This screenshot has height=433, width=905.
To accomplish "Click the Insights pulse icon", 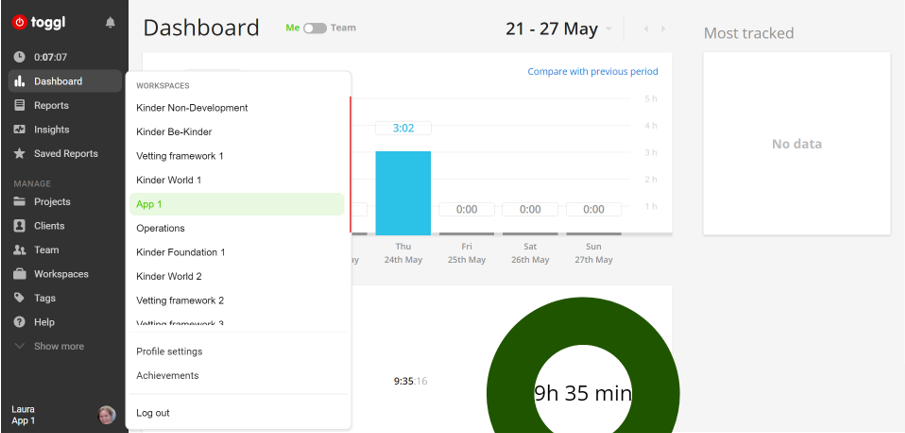I will click(x=20, y=129).
